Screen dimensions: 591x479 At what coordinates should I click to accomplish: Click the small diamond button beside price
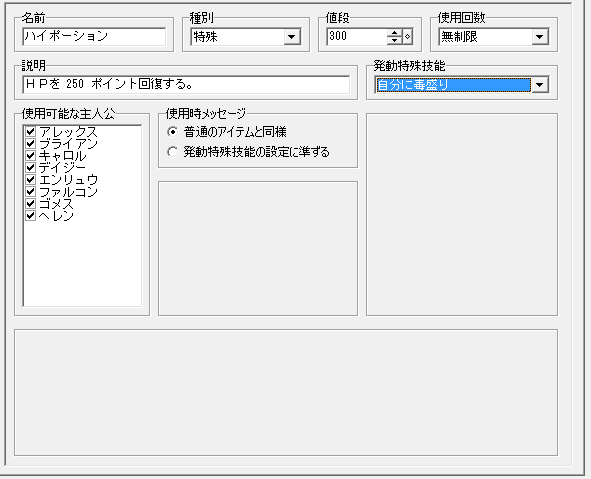pos(407,37)
